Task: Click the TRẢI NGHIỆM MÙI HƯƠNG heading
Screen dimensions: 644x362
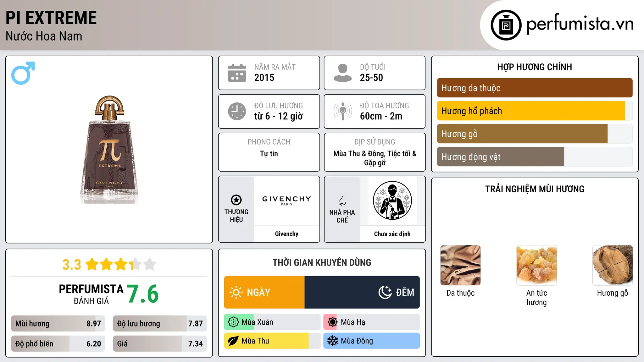Action: coord(535,189)
